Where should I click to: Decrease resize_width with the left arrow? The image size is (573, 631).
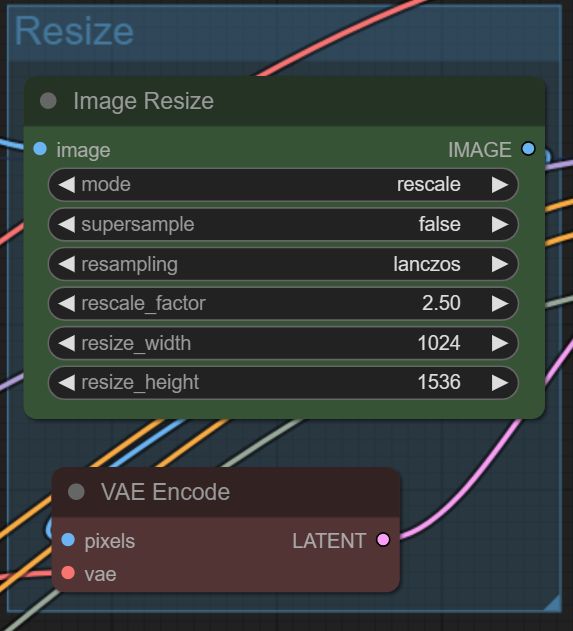[x=66, y=343]
